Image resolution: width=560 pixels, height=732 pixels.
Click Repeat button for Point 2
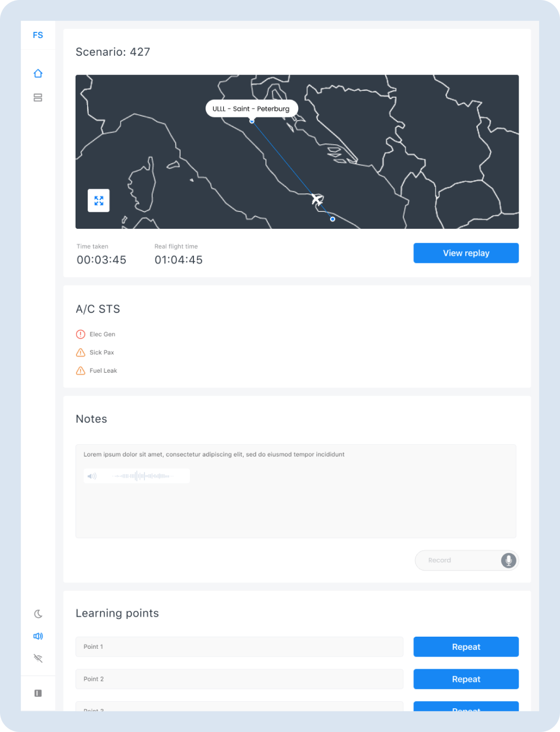(466, 679)
